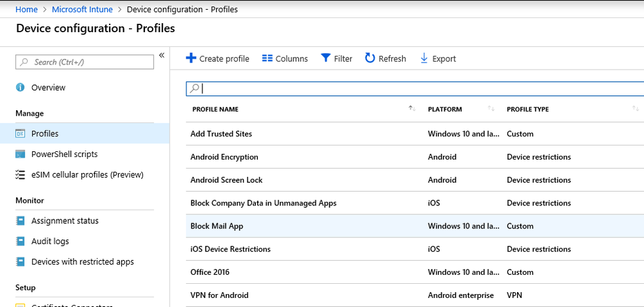Export the profiles list
The height and width of the screenshot is (307, 644).
pos(424,59)
